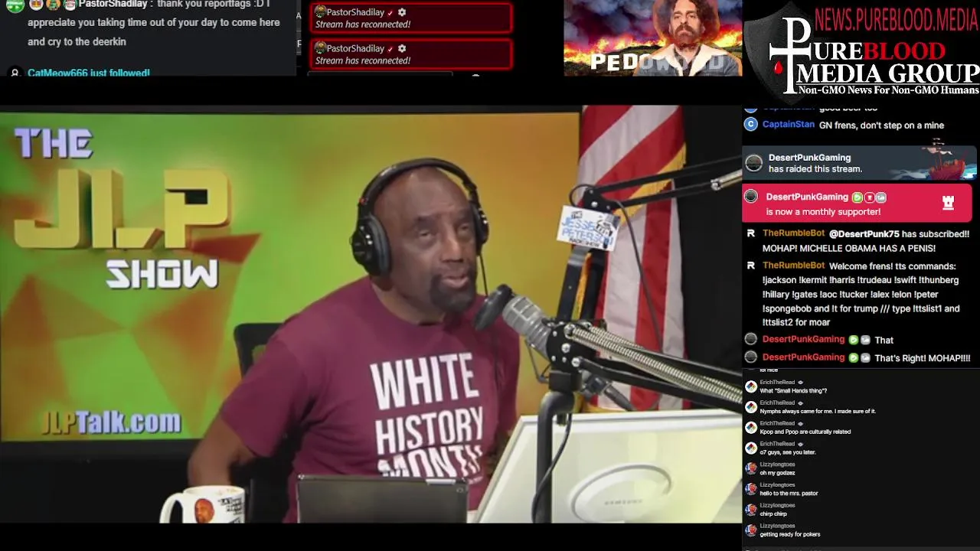
Task: Click DesertPunkGaming avatar on raid banner
Action: [754, 163]
